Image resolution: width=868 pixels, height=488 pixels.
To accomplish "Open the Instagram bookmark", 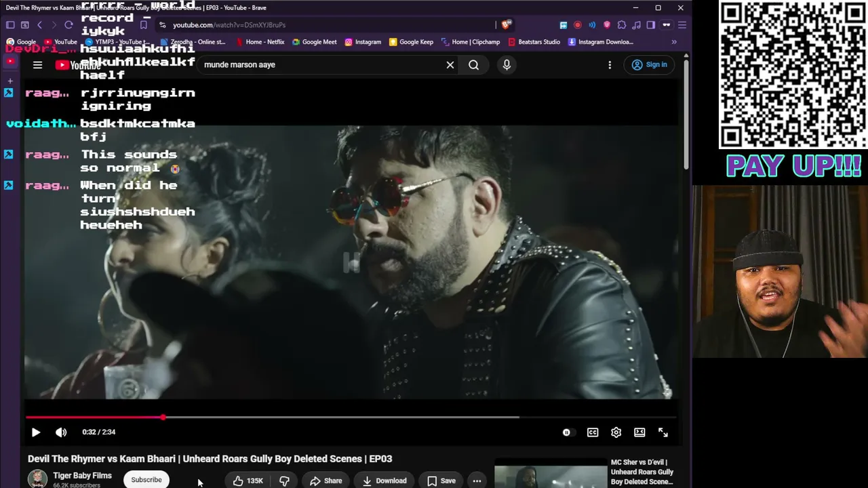I will [x=363, y=42].
